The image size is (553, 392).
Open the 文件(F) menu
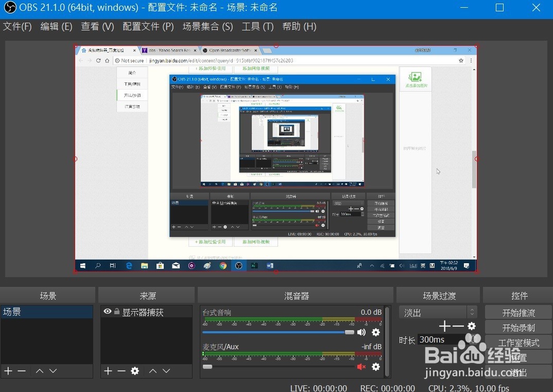pyautogui.click(x=17, y=27)
